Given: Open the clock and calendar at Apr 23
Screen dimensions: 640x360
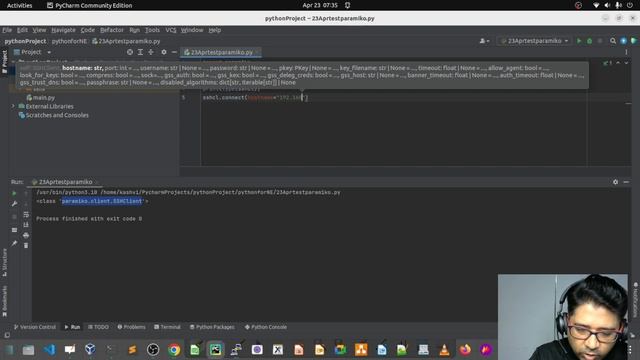Looking at the screenshot, I should tap(320, 5).
